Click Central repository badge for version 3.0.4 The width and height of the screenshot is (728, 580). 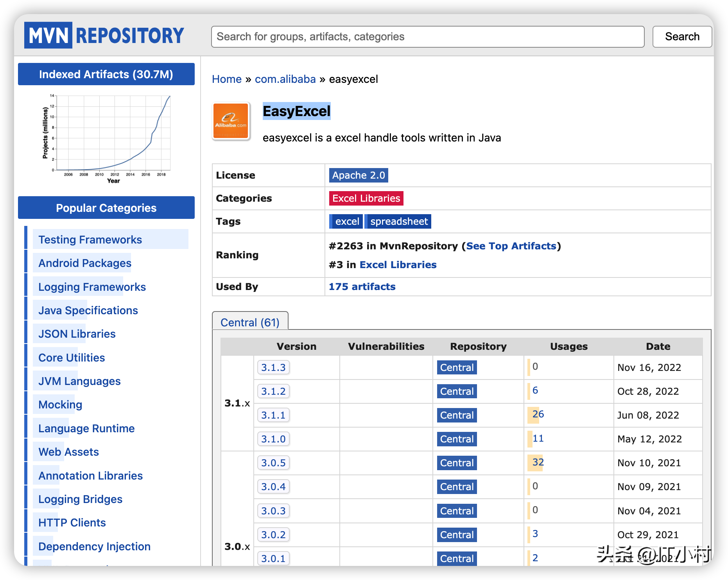point(457,487)
